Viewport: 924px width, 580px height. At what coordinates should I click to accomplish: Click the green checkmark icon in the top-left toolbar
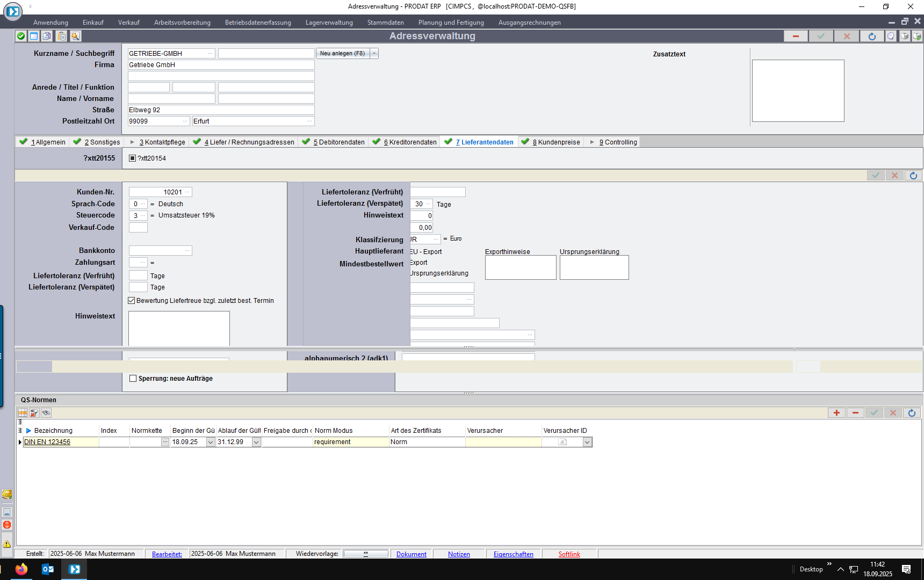21,36
